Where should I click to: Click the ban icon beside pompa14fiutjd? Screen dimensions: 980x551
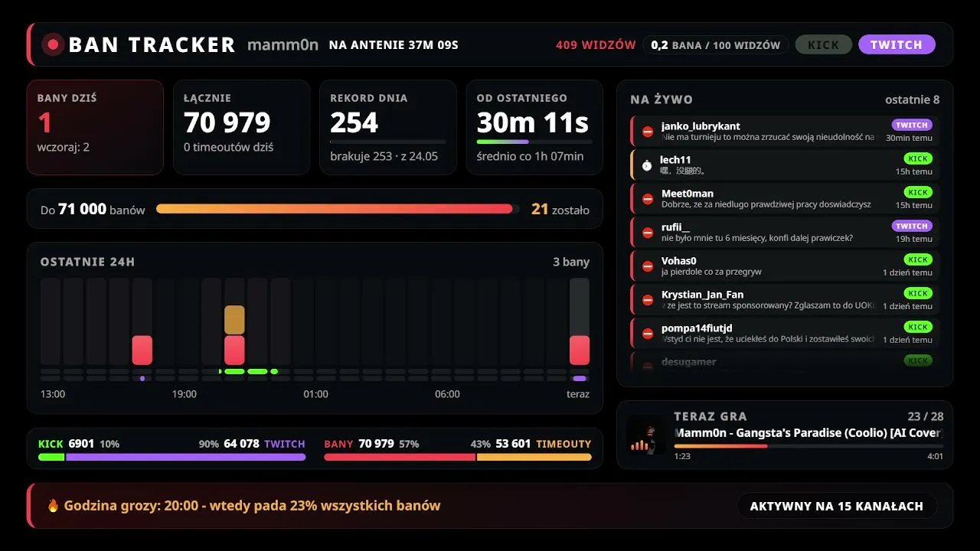pos(648,334)
